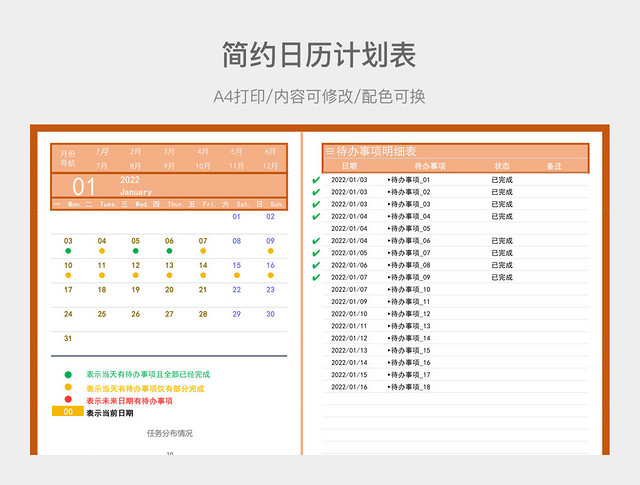This screenshot has width=640, height=485.
Task: Open the 11月 month link
Action: [x=236, y=166]
